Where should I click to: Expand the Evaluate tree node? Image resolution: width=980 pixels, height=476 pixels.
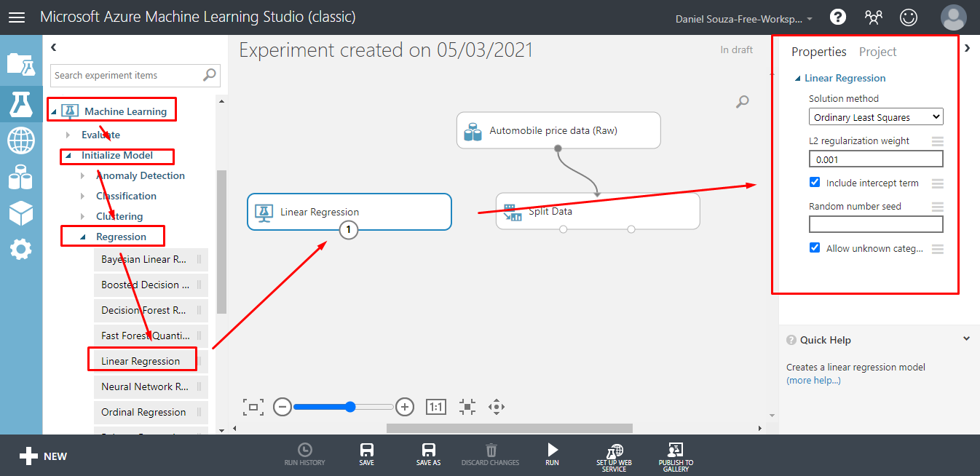tap(68, 135)
